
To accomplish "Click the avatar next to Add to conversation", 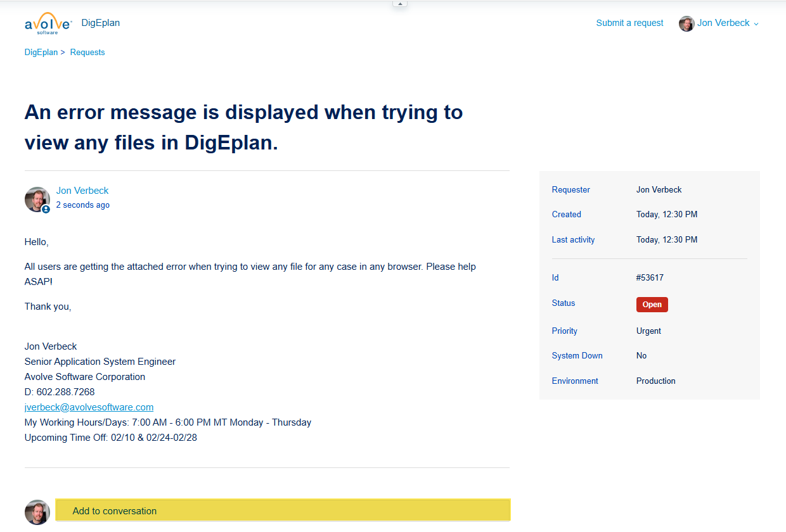I will click(37, 512).
